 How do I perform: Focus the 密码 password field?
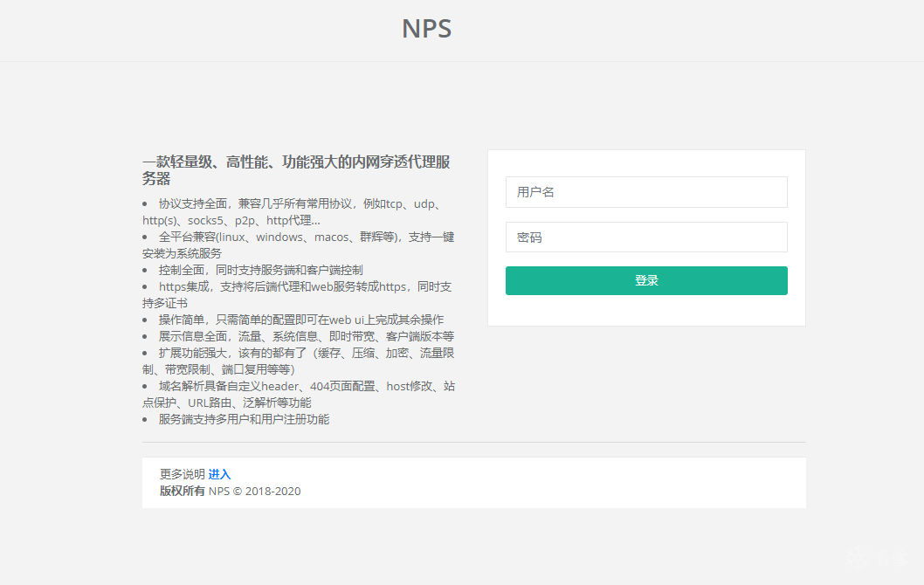click(x=646, y=237)
